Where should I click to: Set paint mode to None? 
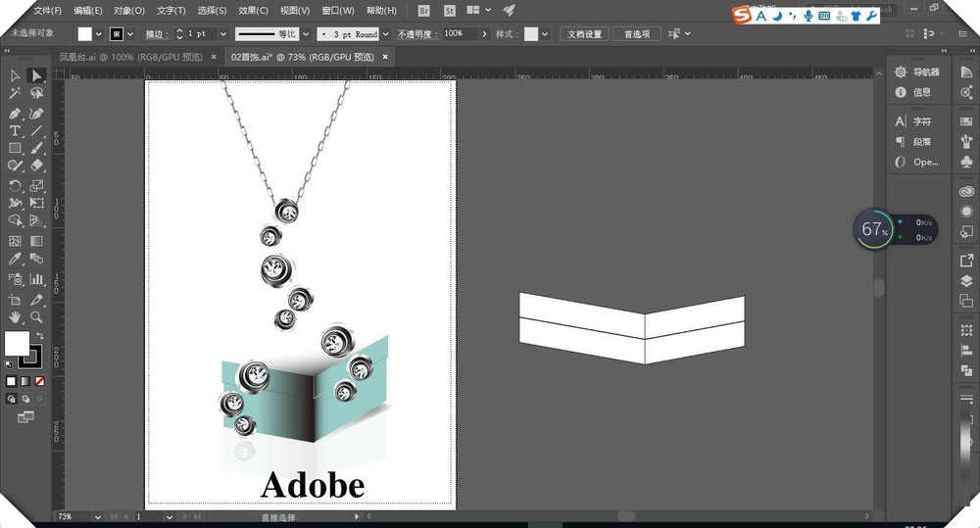tap(39, 381)
